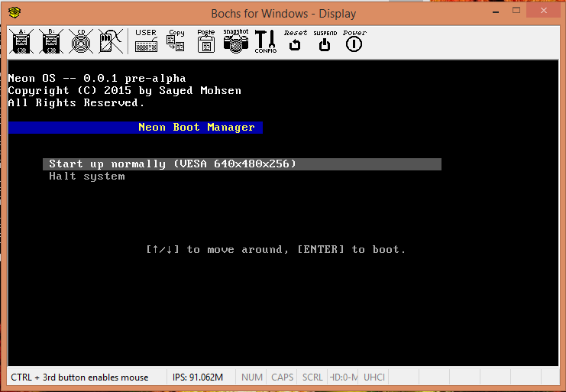Click "Copyright (C) 2015 by Sayed Mohsen" line
Image resolution: width=566 pixels, height=392 pixels.
[125, 91]
